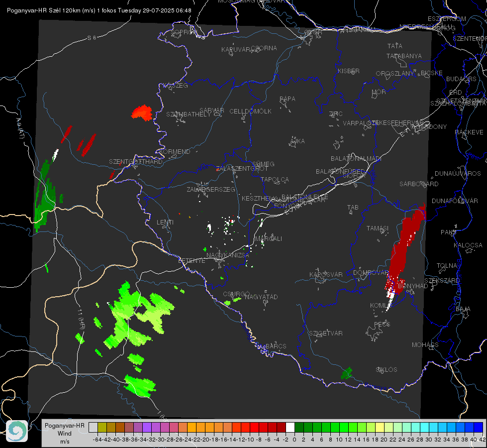Screen dimensions: 487x448
Task: Click the KÖRMEND city label
Action: pyautogui.click(x=175, y=152)
